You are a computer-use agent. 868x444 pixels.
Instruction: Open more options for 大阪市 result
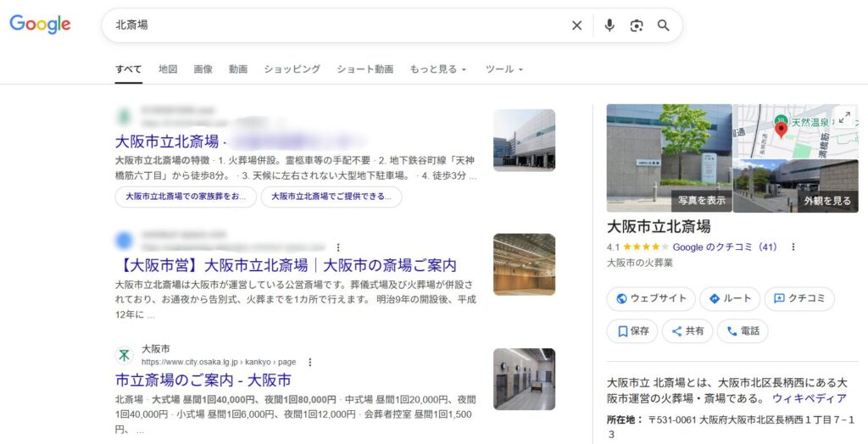click(x=310, y=362)
